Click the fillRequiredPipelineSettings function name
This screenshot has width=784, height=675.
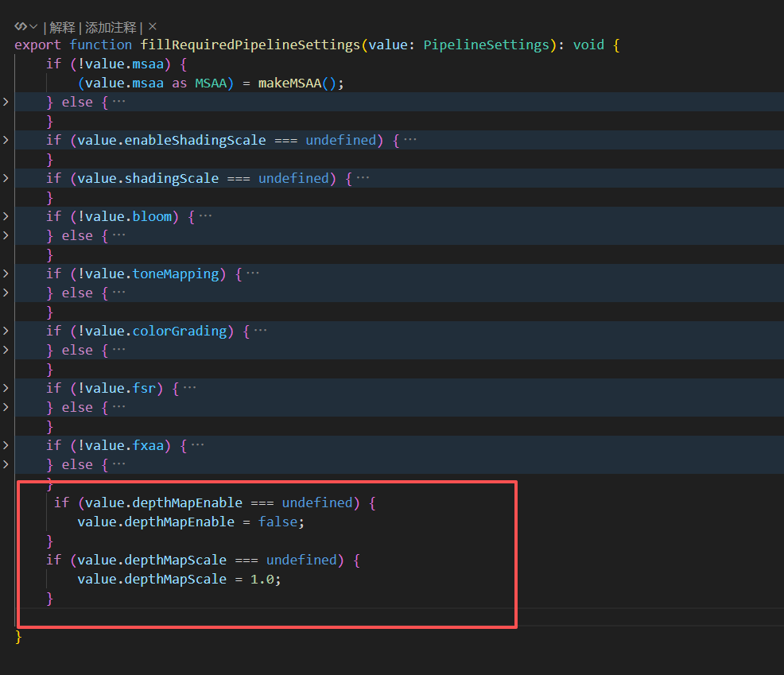(x=250, y=45)
